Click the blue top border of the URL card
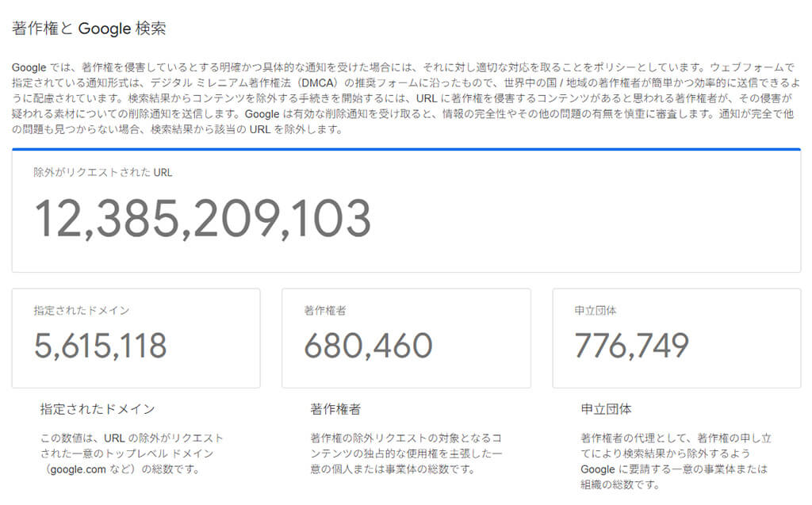The image size is (812, 505). pos(406,149)
